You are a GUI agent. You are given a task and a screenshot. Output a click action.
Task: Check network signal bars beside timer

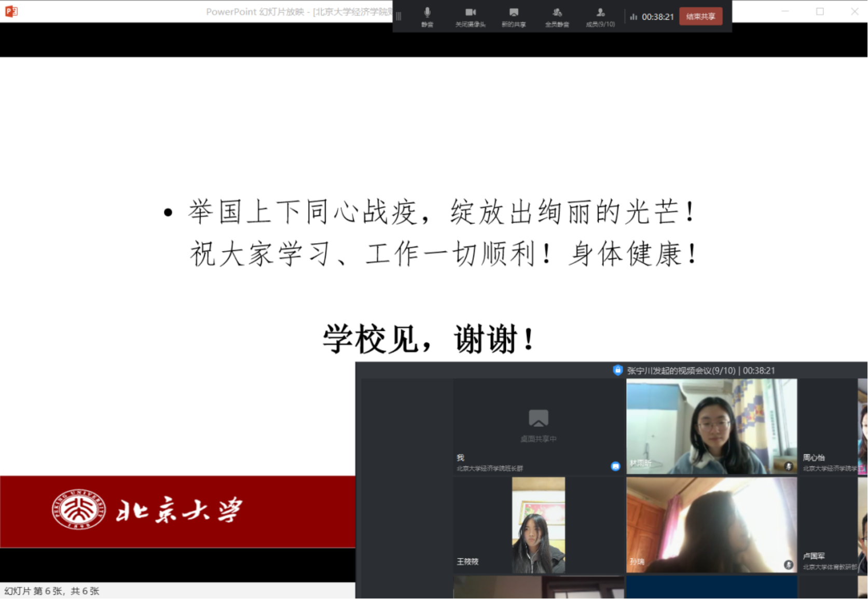point(633,17)
